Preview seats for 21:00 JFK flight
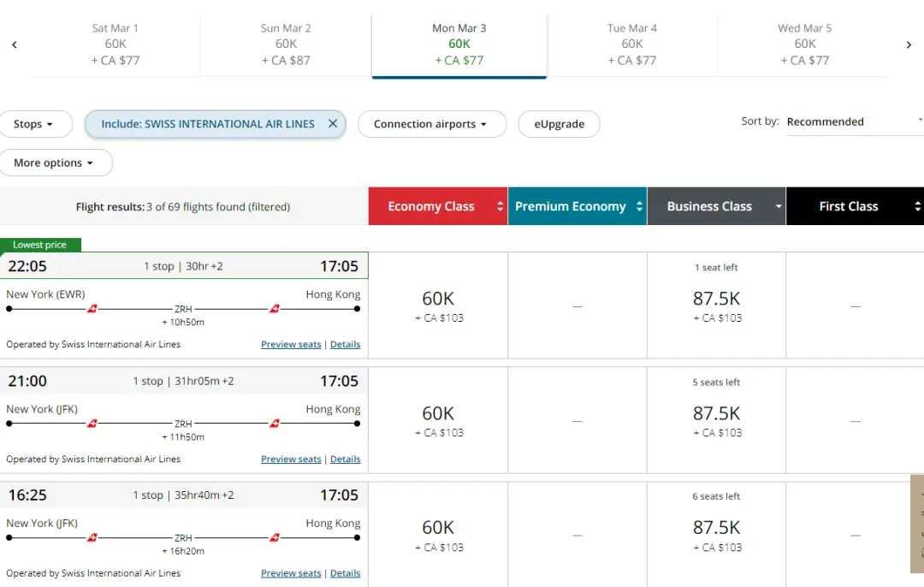Viewport: 924px width, 587px height. click(291, 459)
